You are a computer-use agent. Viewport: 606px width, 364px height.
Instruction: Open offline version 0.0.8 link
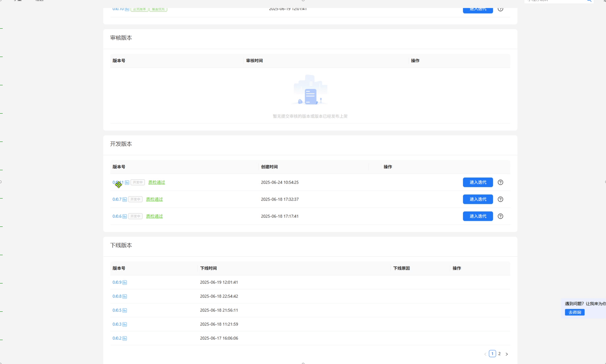point(117,296)
